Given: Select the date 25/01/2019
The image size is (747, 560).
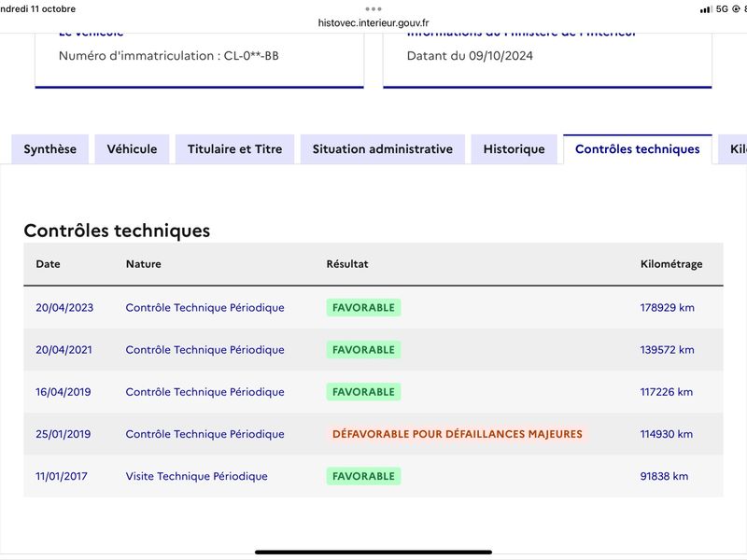Looking at the screenshot, I should tap(63, 434).
